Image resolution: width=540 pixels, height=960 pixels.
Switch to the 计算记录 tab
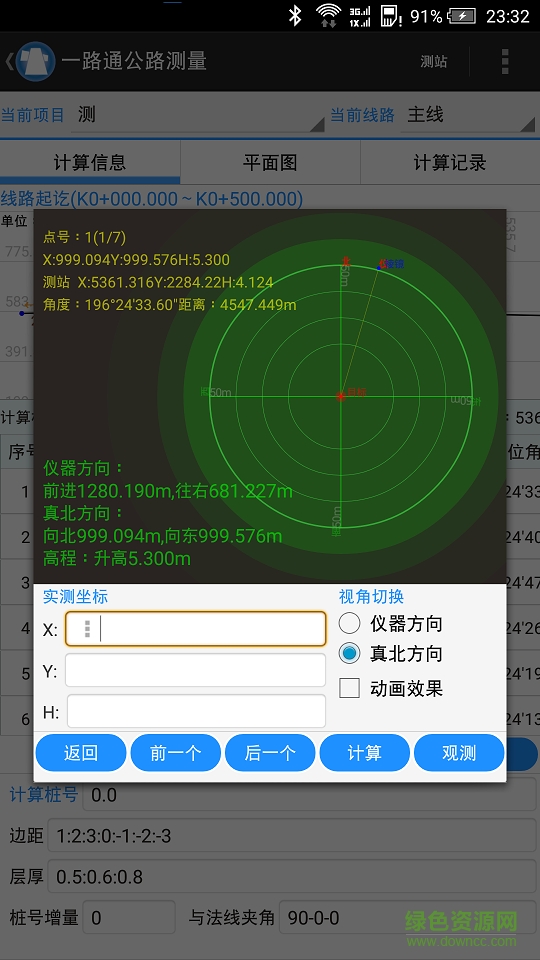[450, 162]
